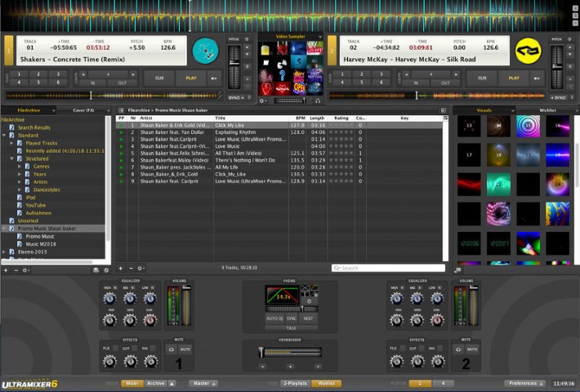Open the gear settings under the video sampler
The image size is (580, 392).
point(262,100)
